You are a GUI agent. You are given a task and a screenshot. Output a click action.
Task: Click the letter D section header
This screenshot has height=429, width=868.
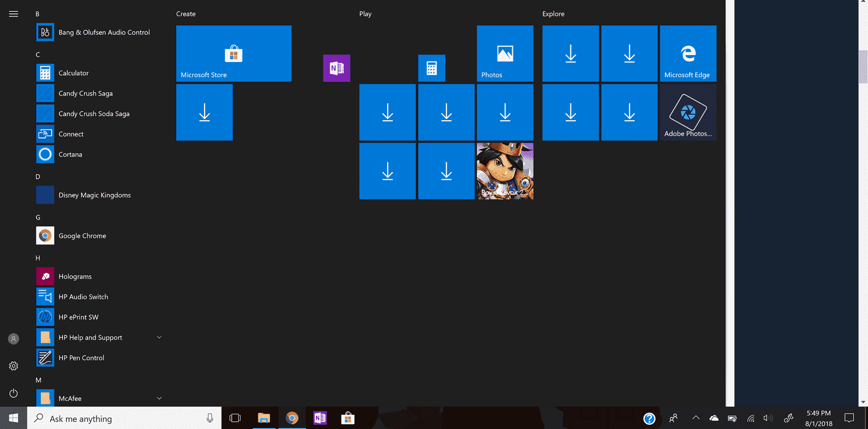[38, 177]
